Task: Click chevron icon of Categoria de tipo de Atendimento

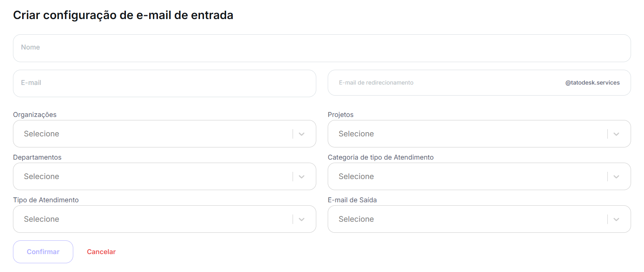Action: [616, 177]
